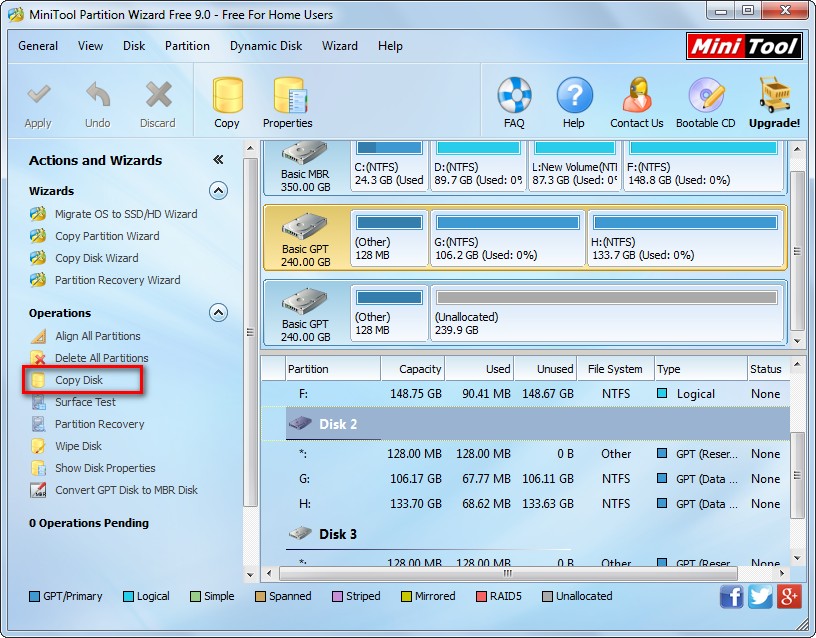Select the Basic GPT disk with unallocated space
Viewport: 816px width, 638px height.
pyautogui.click(x=305, y=313)
